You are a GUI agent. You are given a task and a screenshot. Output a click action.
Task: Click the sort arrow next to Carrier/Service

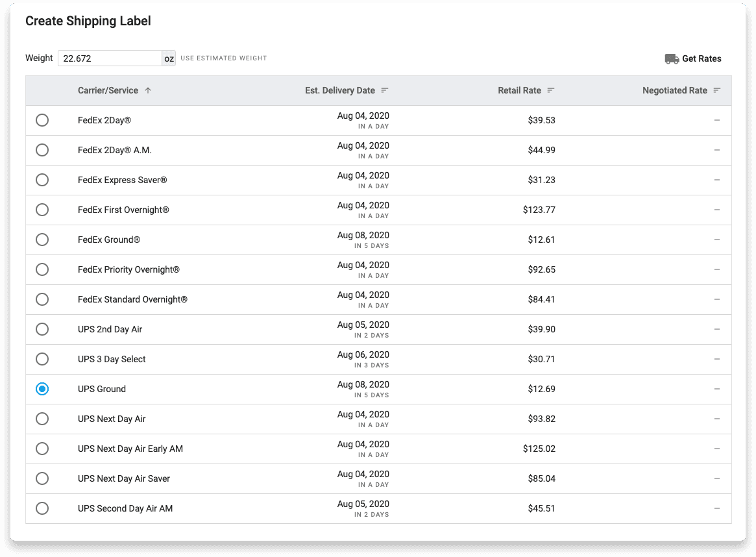pos(148,90)
